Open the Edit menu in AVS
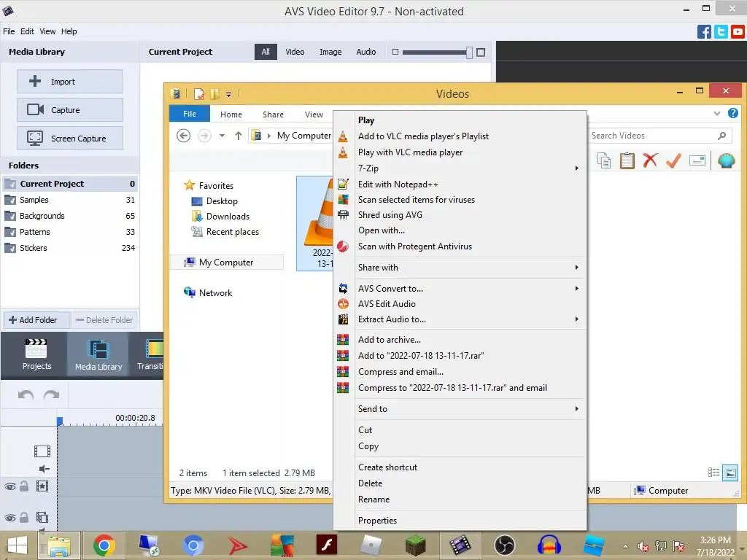Screen dimensions: 747x560 pyautogui.click(x=27, y=31)
